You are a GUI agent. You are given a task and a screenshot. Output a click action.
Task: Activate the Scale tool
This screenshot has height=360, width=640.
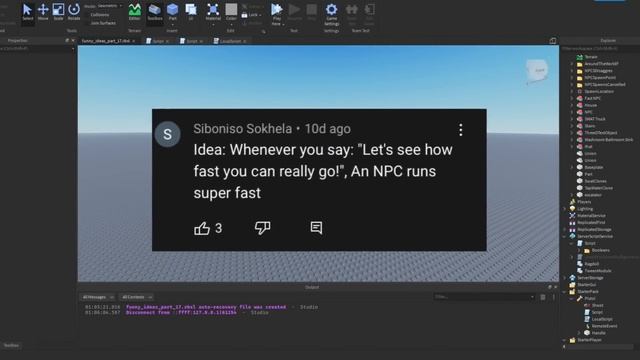58,12
